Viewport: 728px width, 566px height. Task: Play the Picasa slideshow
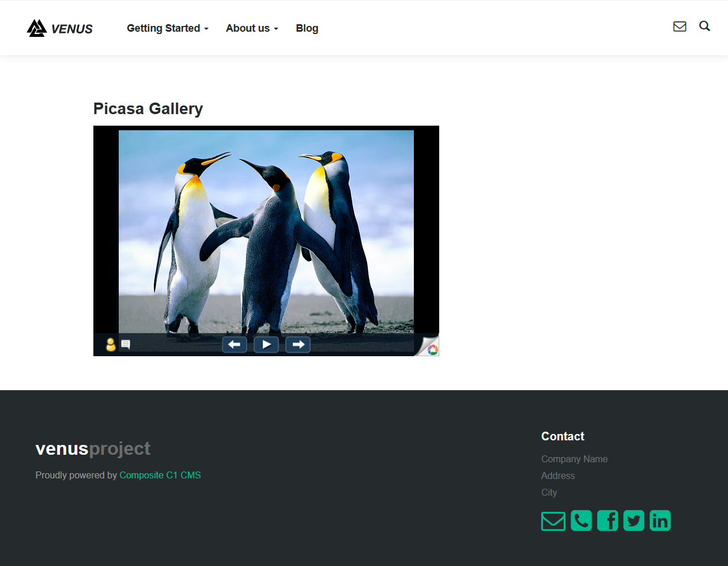tap(266, 345)
